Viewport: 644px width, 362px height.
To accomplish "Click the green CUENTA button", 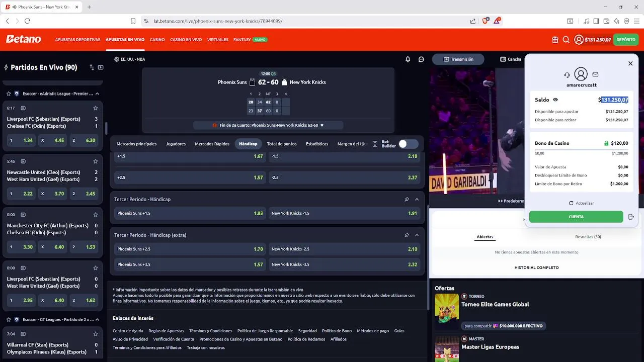I will pos(576,217).
